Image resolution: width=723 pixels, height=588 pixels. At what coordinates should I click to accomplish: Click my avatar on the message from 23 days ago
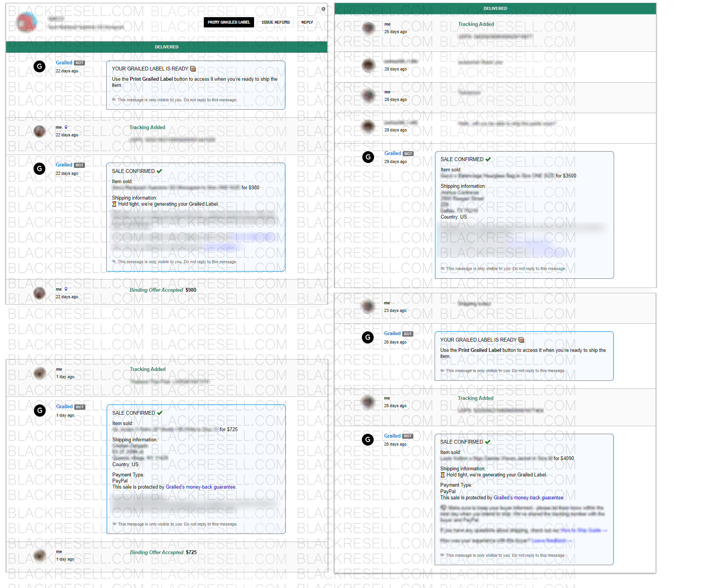368,307
